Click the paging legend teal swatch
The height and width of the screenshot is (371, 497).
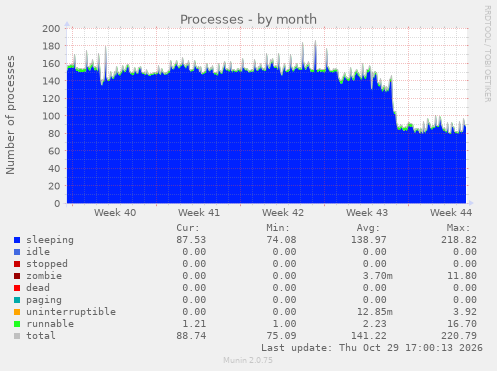click(x=17, y=300)
